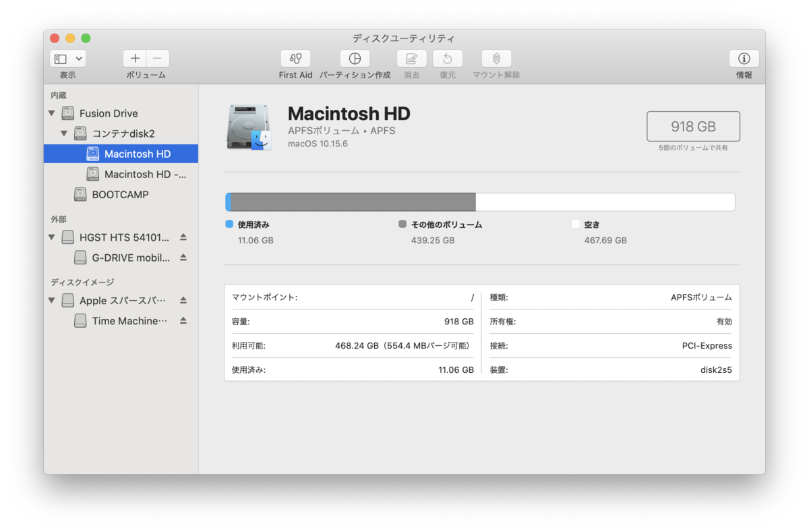
Task: Click the 復元 restore toolbar icon
Action: [448, 59]
